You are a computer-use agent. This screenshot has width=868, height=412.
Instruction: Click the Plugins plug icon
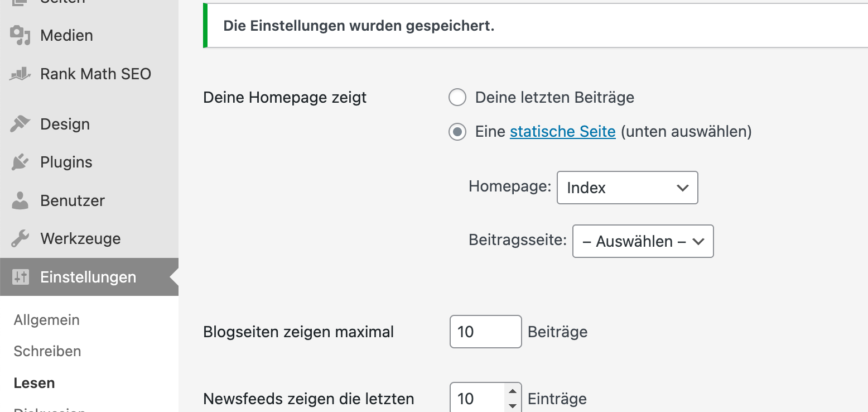pyautogui.click(x=20, y=162)
